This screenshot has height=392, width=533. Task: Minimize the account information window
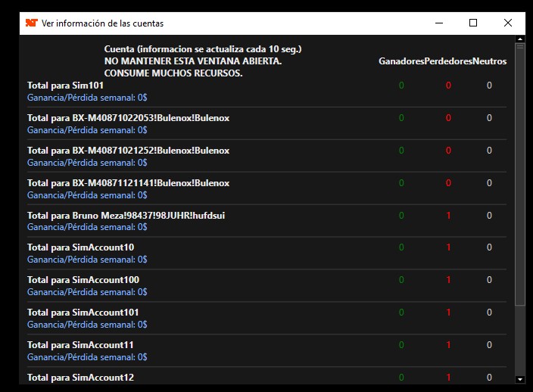[x=438, y=23]
